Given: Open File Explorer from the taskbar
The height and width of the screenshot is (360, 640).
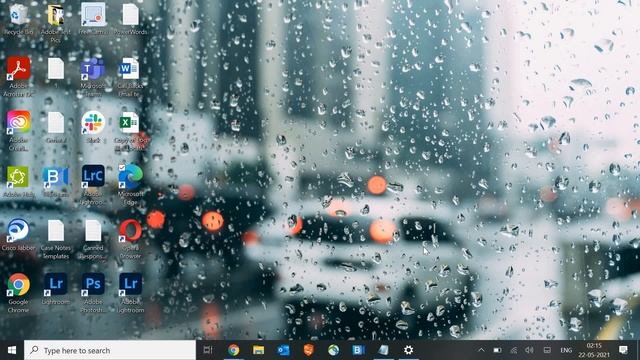Looking at the screenshot, I should pyautogui.click(x=258, y=350).
